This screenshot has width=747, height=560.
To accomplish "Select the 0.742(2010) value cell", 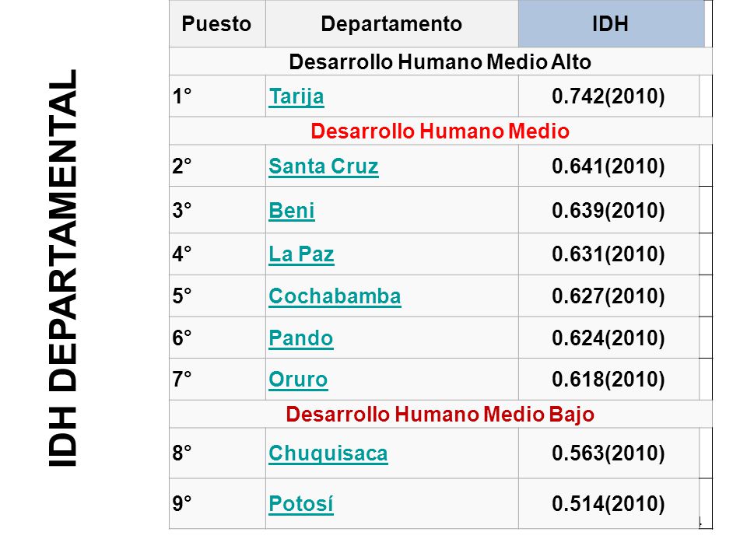I will pos(608,96).
